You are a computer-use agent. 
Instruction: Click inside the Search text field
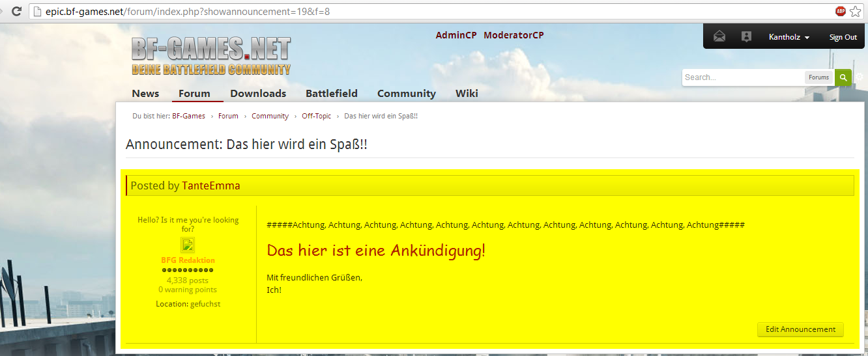click(743, 77)
